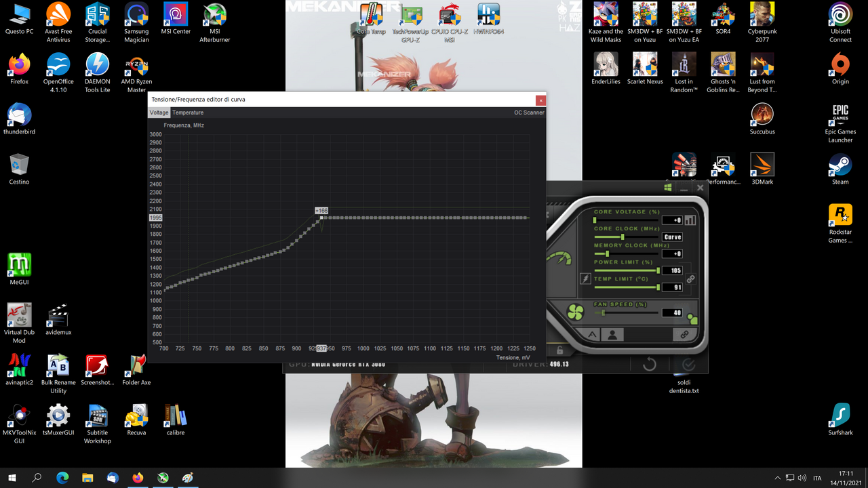This screenshot has height=488, width=868.
Task: Open the Avast Free Antivirus shortcut
Action: click(58, 24)
